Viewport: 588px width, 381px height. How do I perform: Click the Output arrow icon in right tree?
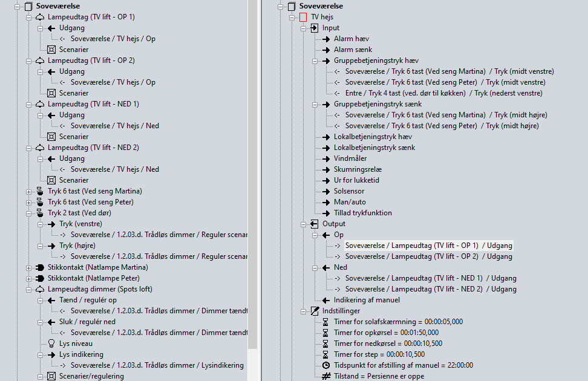[314, 224]
